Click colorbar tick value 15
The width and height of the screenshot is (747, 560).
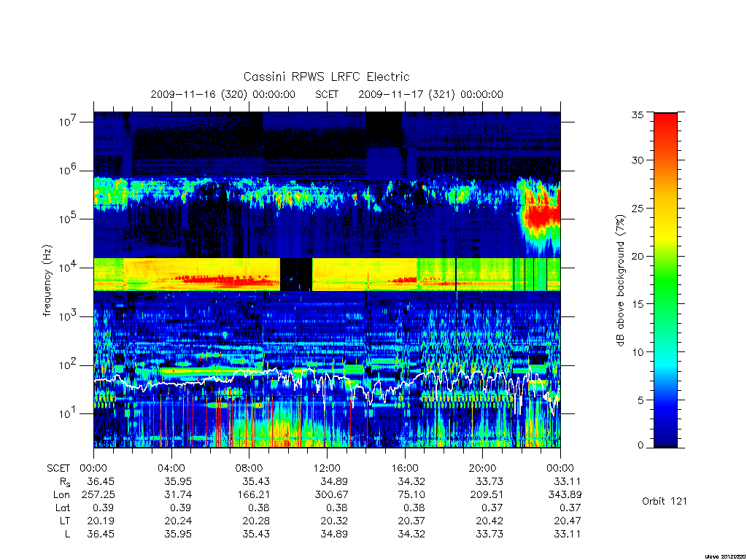tap(638, 304)
